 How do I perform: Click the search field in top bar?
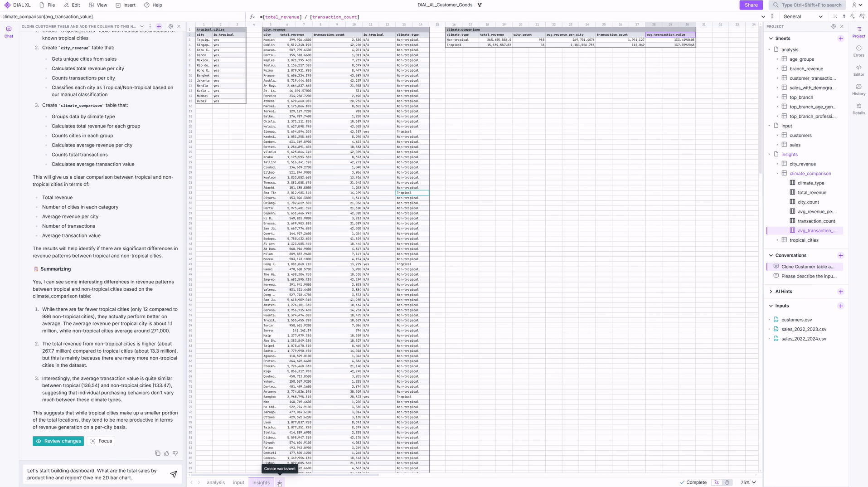click(807, 5)
